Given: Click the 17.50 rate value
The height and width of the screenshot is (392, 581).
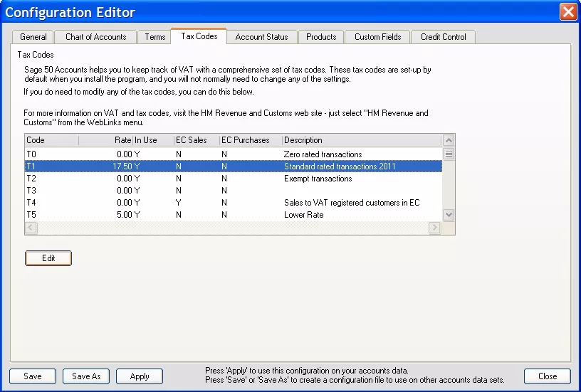Looking at the screenshot, I should pyautogui.click(x=122, y=166).
